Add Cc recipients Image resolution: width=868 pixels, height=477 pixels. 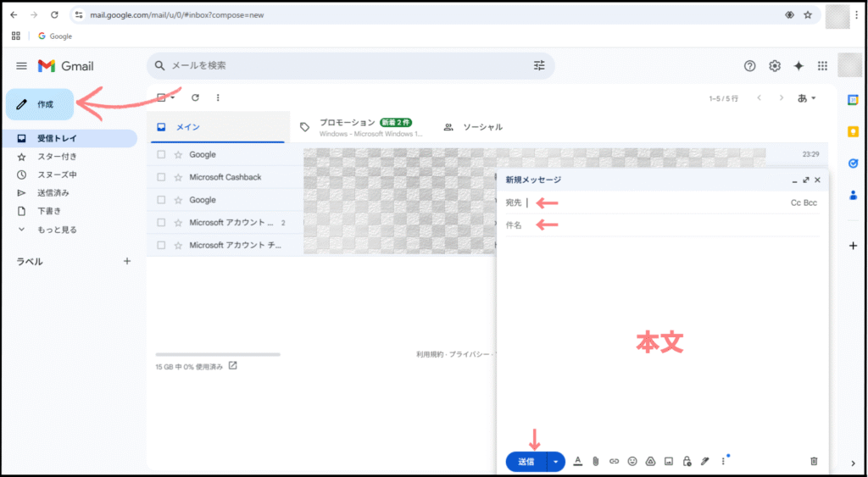pyautogui.click(x=795, y=203)
